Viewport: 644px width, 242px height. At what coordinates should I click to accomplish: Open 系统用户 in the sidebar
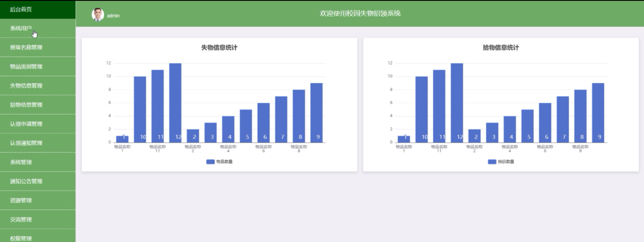click(21, 28)
